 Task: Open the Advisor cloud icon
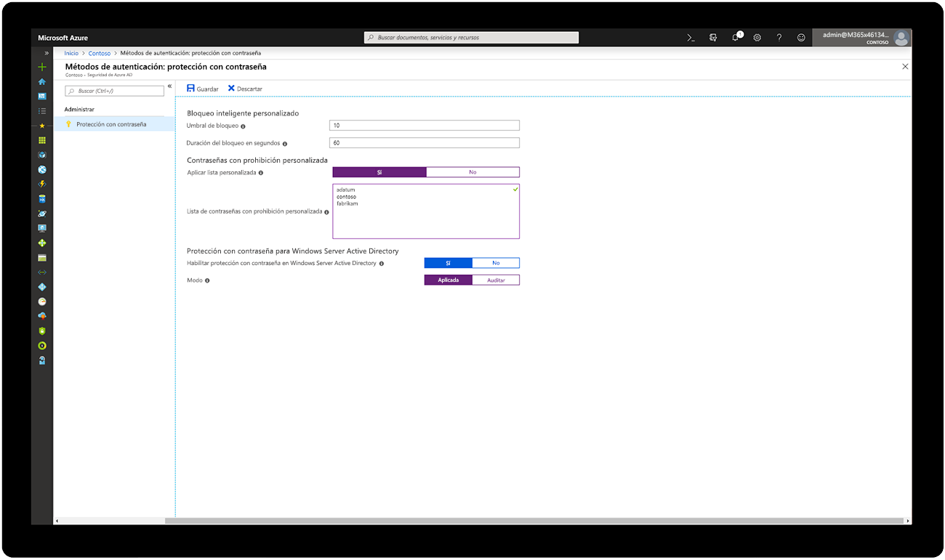click(42, 316)
